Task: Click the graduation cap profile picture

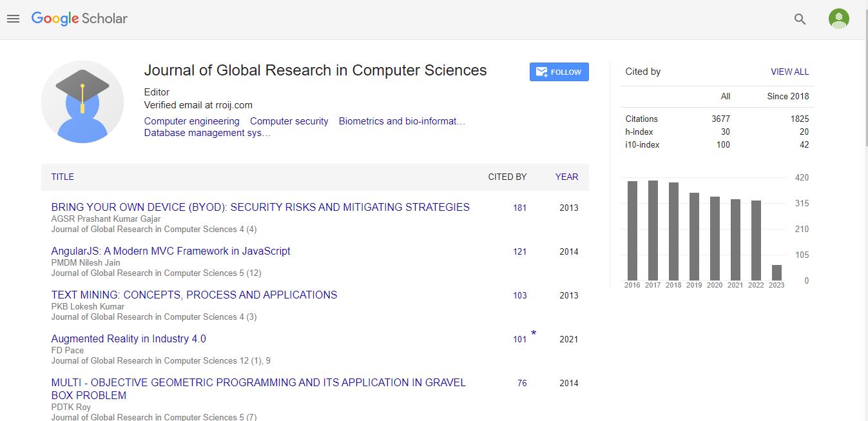Action: coord(82,102)
